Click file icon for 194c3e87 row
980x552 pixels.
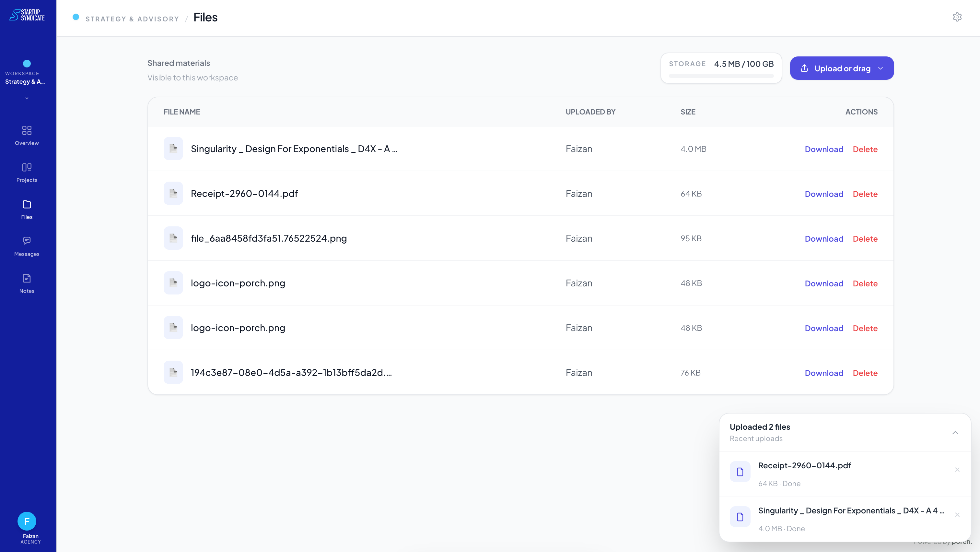coord(173,372)
